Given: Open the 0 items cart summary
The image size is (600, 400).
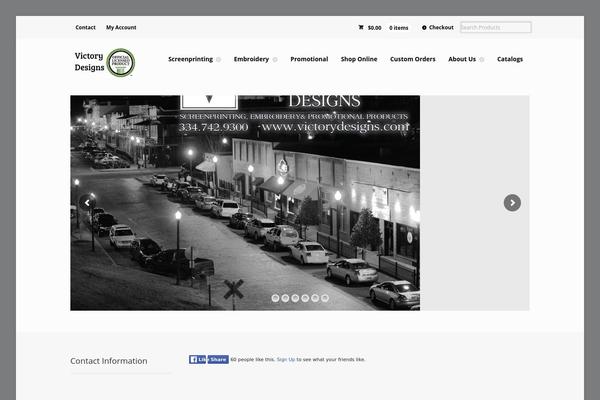Looking at the screenshot, I should click(399, 28).
